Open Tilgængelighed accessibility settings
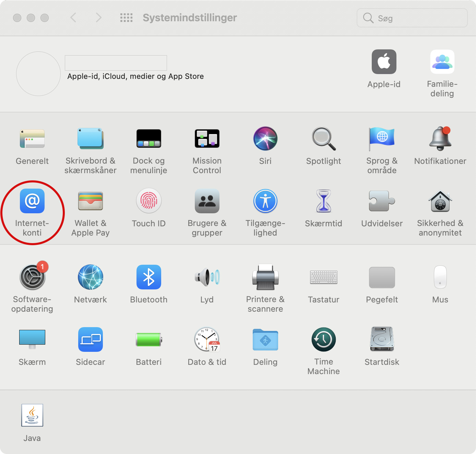 pos(265,201)
